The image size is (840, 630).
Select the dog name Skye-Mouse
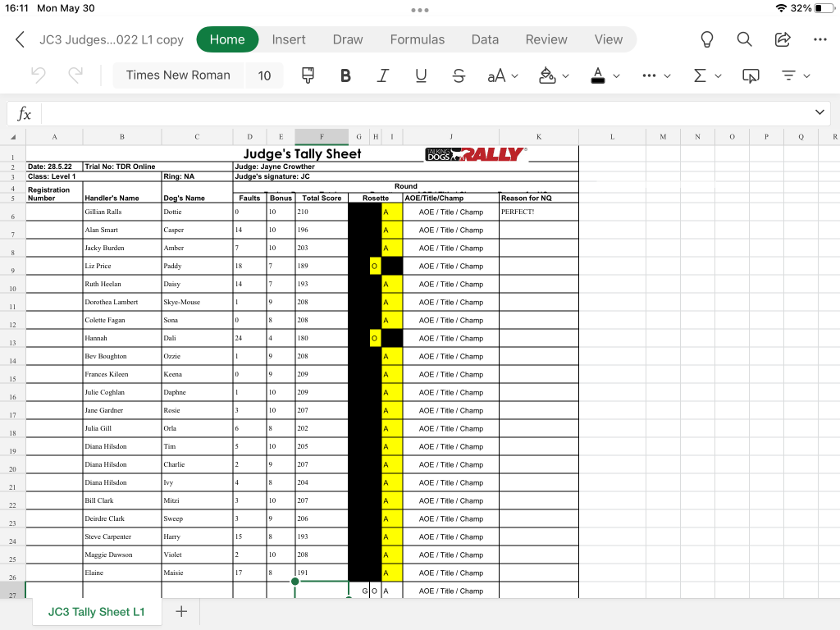(197, 302)
